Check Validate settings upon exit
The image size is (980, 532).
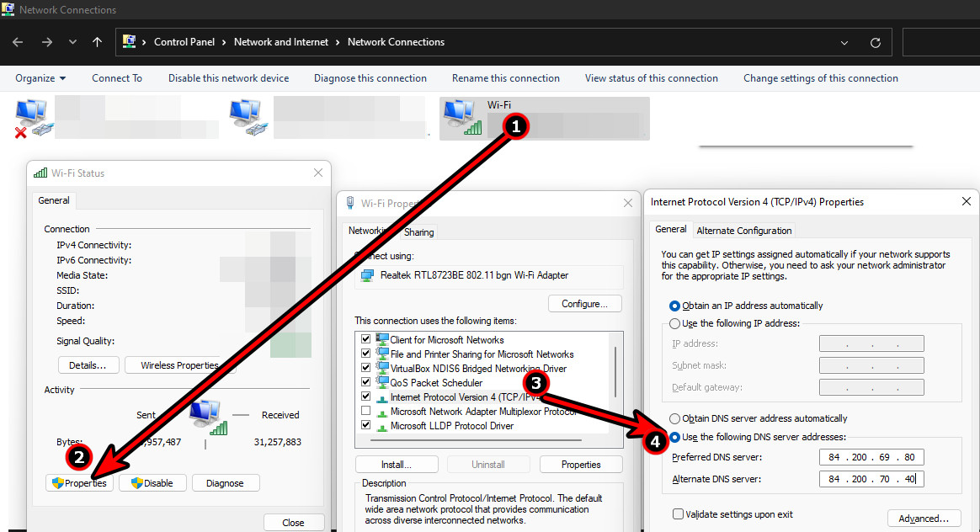678,513
